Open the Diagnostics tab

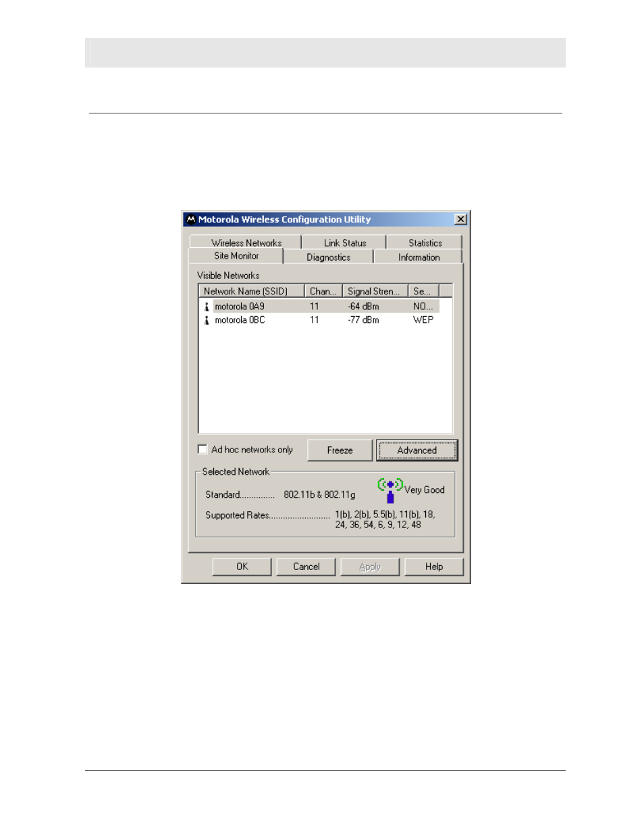point(329,257)
